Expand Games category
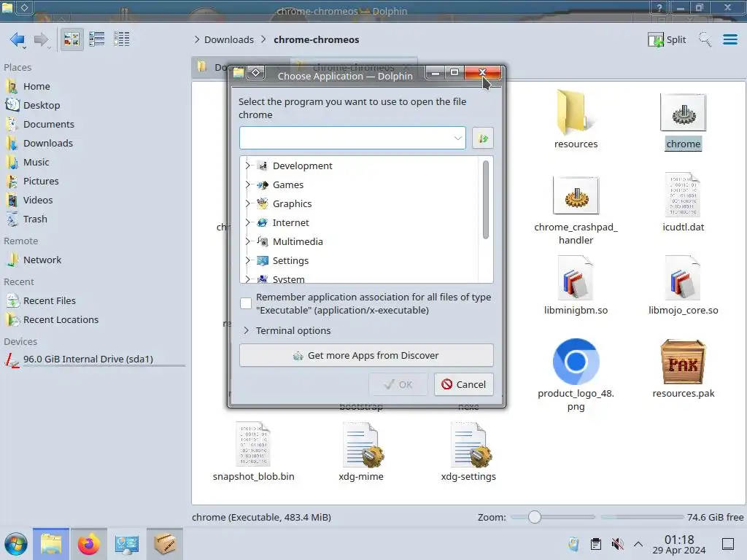Image resolution: width=747 pixels, height=560 pixels. [x=247, y=184]
